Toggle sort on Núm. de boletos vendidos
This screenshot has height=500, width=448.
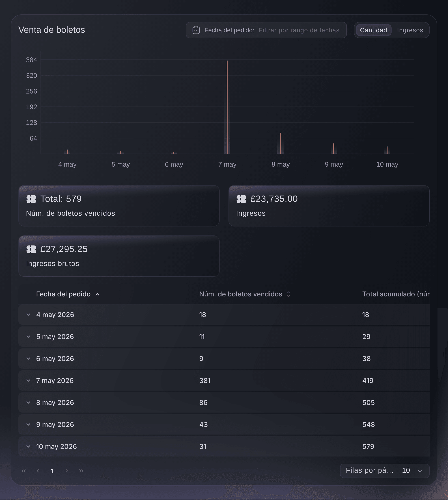tap(289, 294)
